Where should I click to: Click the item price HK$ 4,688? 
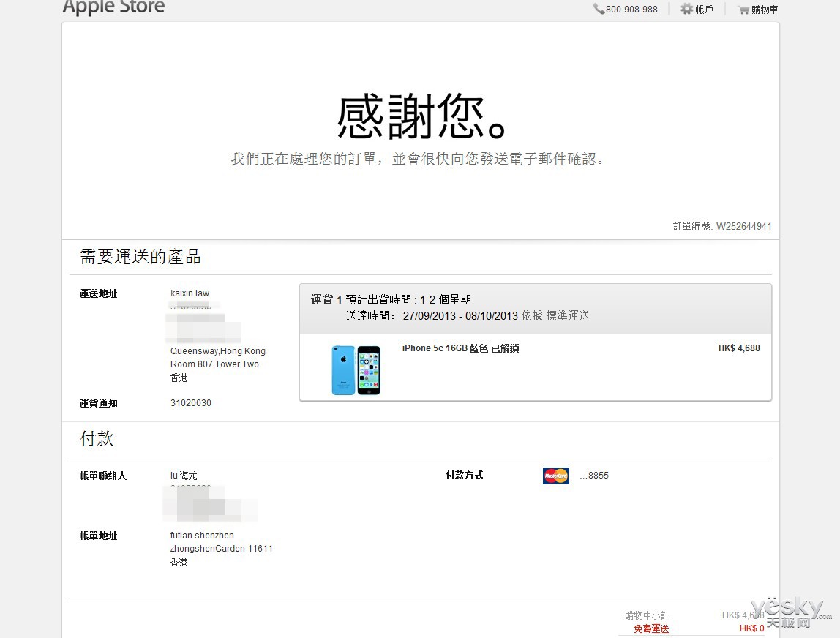(x=739, y=348)
